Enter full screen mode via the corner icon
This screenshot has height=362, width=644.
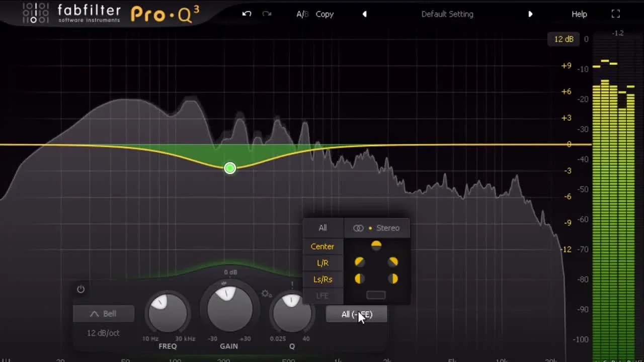coord(615,14)
